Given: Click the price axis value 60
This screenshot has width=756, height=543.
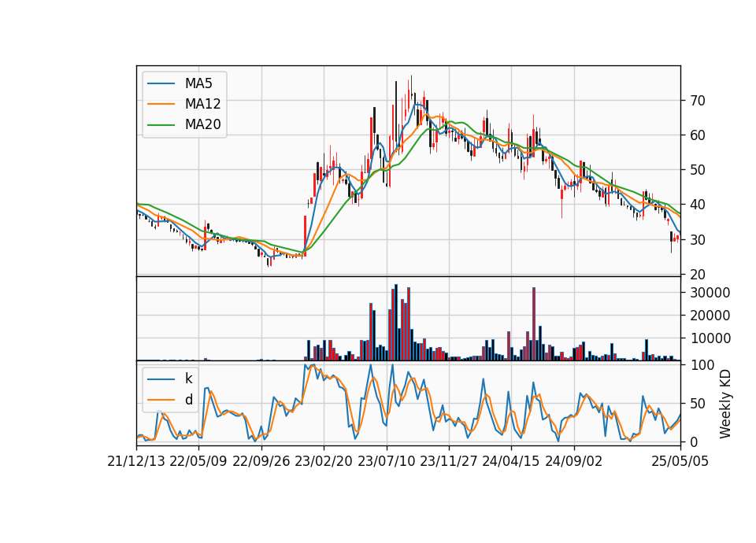Looking at the screenshot, I should [x=698, y=135].
